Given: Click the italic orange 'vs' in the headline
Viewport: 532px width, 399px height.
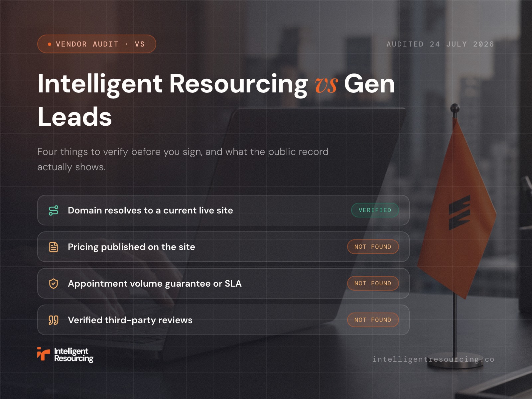Looking at the screenshot, I should [x=326, y=85].
